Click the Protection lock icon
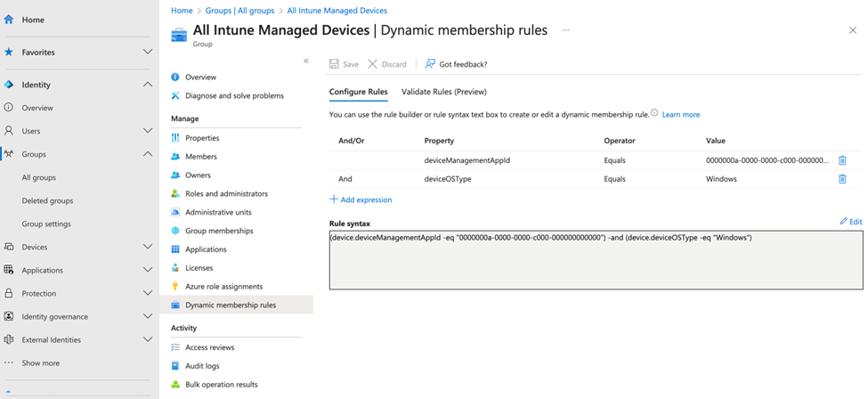This screenshot has width=868, height=399. point(8,293)
